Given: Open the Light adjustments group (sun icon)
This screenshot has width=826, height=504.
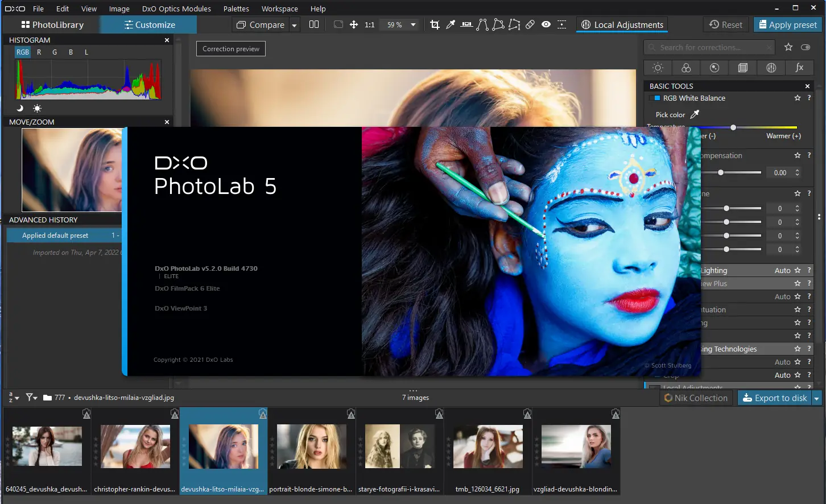Looking at the screenshot, I should (657, 68).
